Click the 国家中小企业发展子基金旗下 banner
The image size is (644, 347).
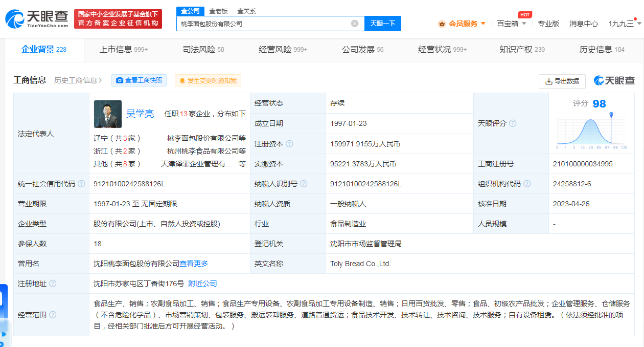click(x=118, y=19)
